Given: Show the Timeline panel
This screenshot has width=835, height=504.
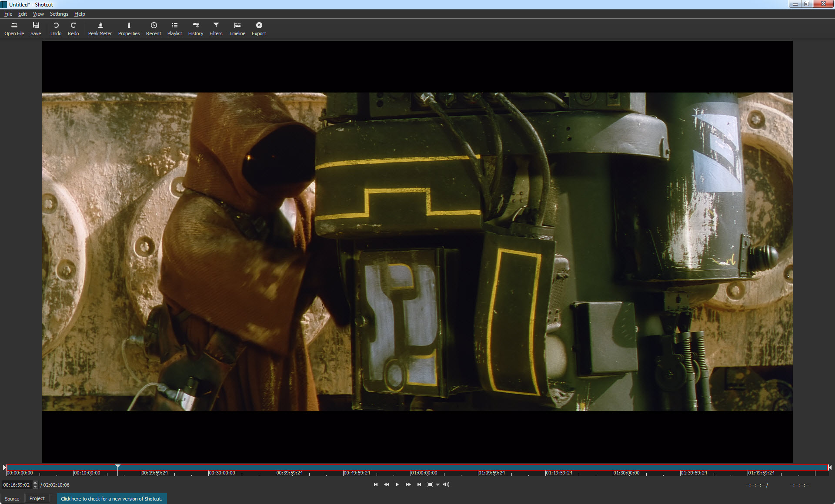Looking at the screenshot, I should pyautogui.click(x=237, y=29).
